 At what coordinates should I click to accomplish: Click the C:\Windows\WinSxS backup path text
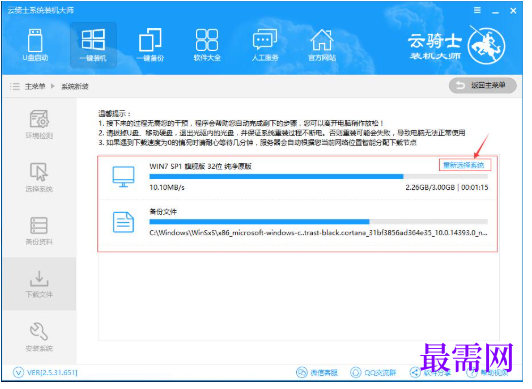(x=318, y=233)
